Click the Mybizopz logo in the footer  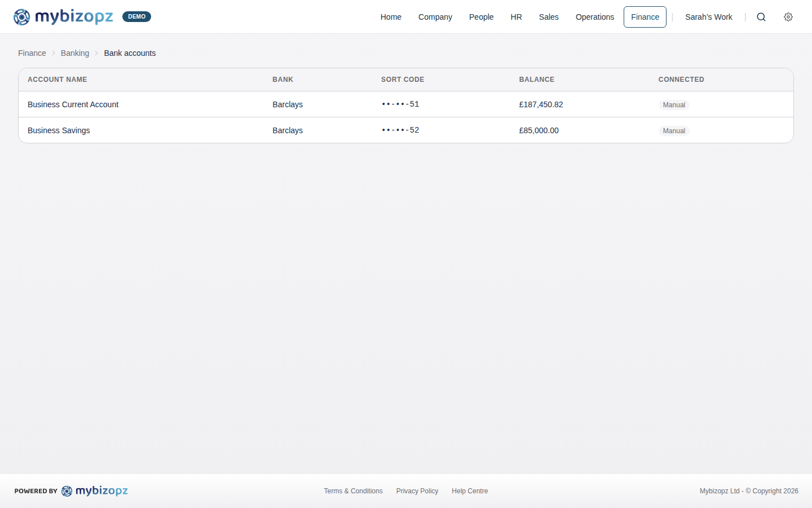(95, 491)
